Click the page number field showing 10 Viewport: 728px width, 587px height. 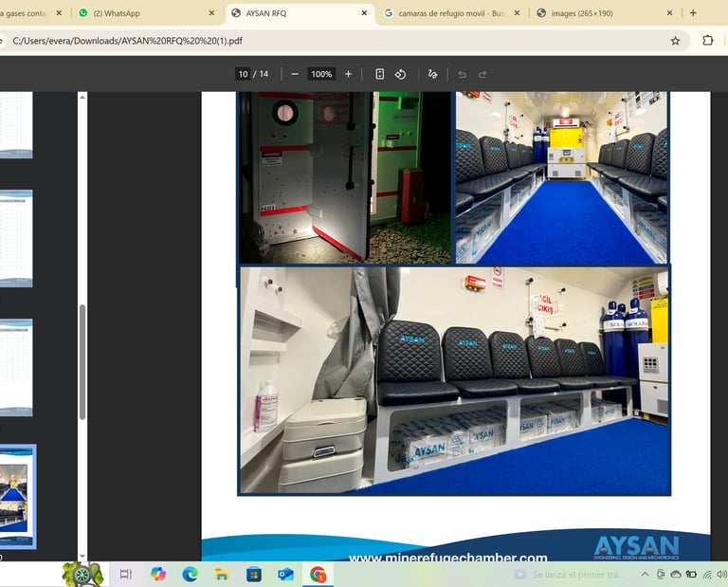[x=243, y=74]
